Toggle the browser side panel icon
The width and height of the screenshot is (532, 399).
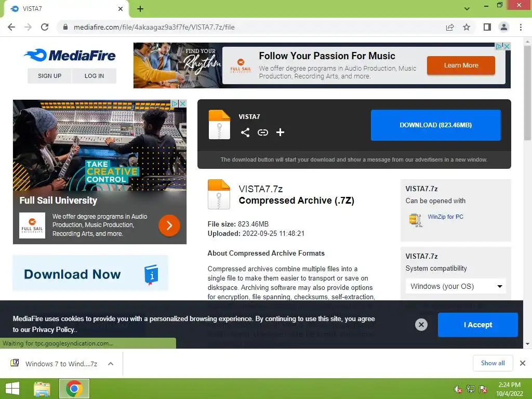point(487,27)
